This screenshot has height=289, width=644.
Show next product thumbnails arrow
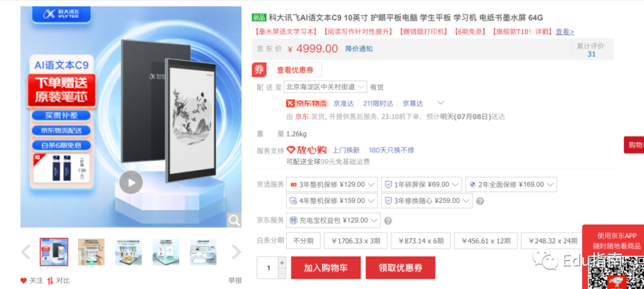[236, 252]
